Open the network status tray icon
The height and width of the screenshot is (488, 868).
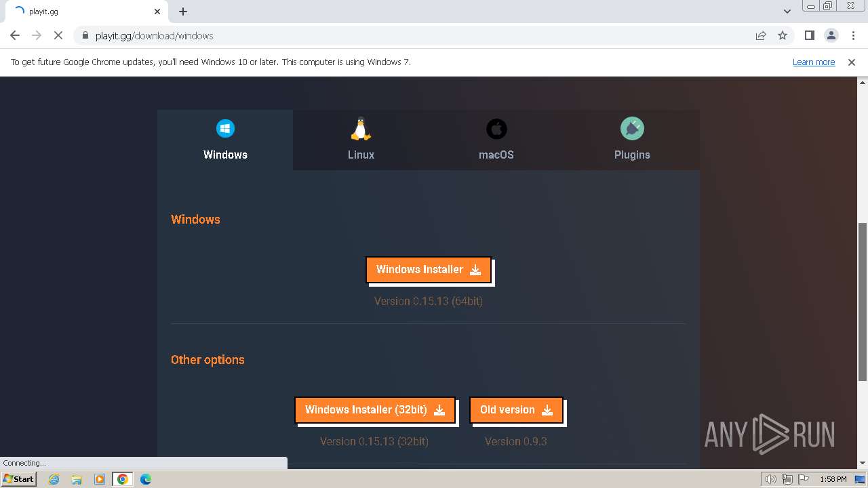click(787, 479)
